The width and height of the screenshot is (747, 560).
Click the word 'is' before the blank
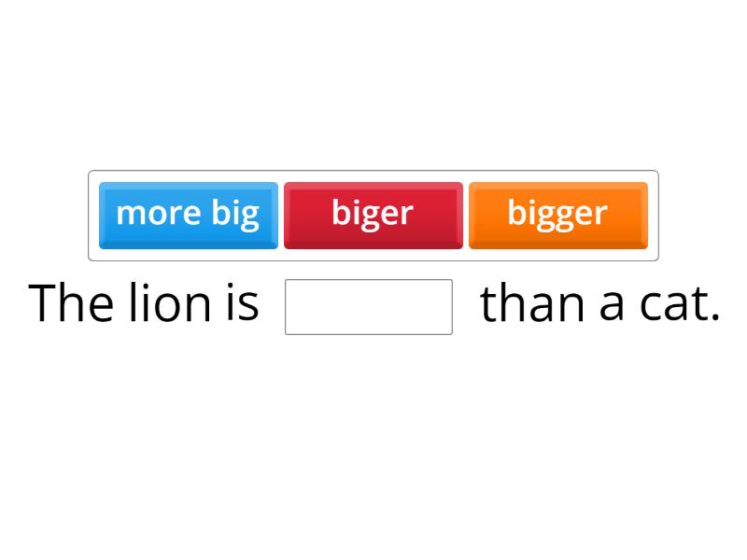(241, 304)
